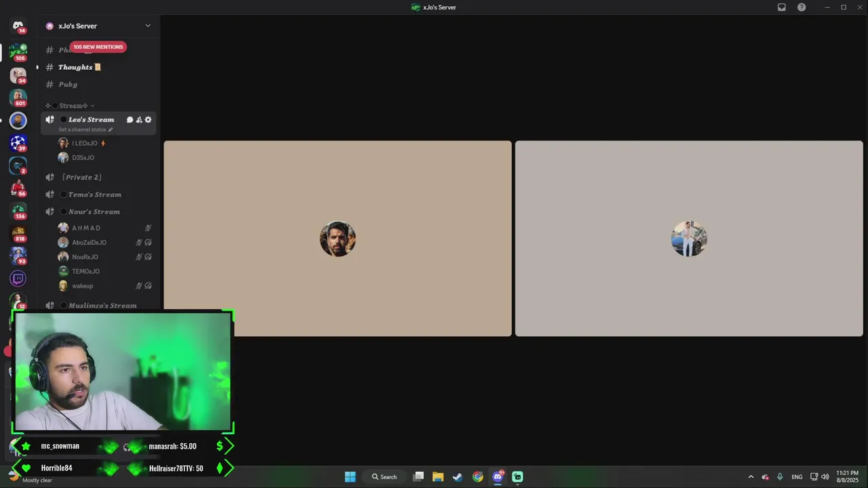Open Task View on the taskbar

pos(418,476)
